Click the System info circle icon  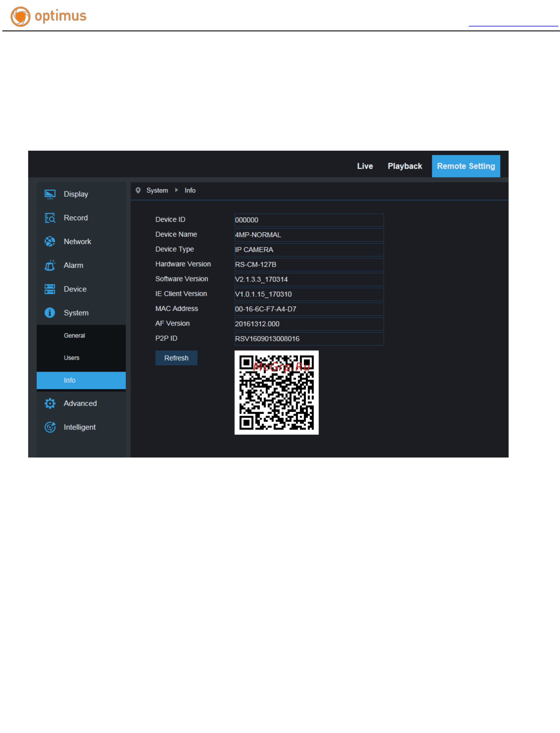tap(50, 313)
